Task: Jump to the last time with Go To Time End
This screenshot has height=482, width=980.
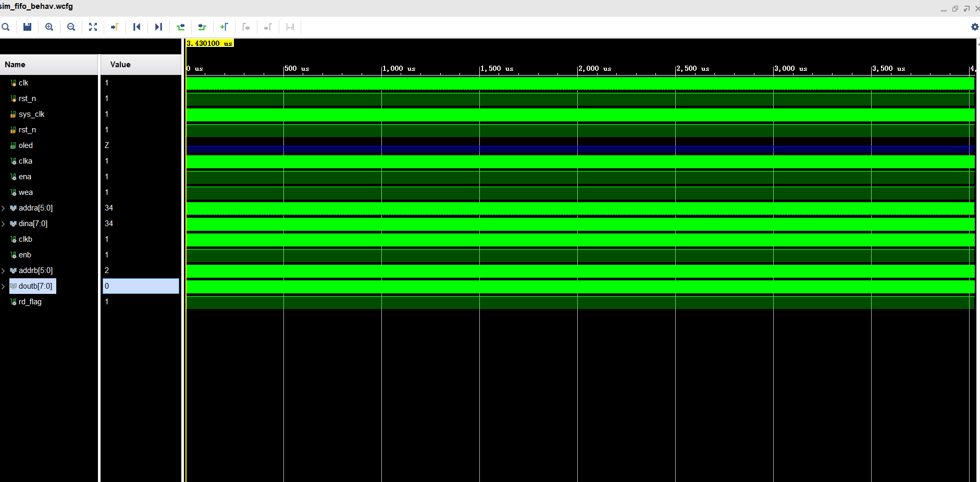Action: point(158,27)
